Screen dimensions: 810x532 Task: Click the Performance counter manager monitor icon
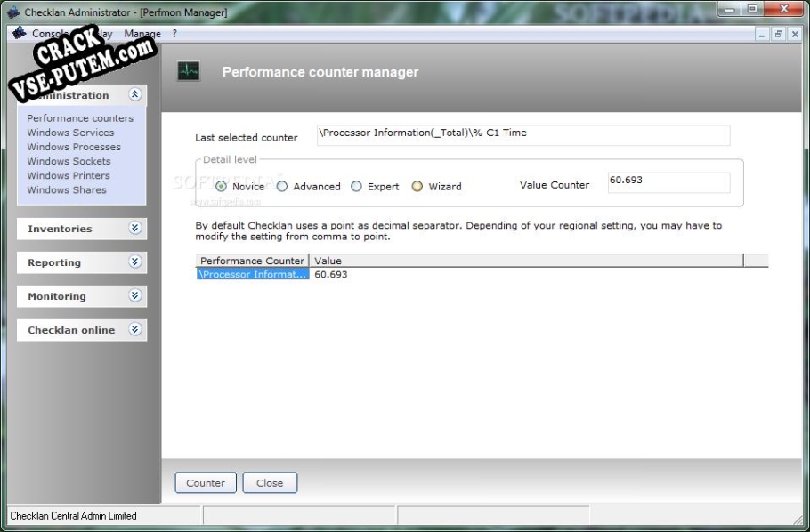pos(189,71)
